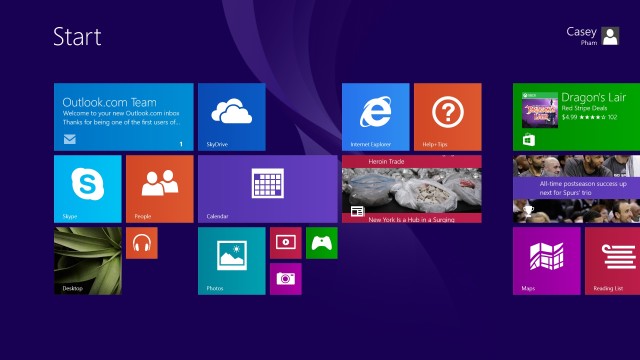Open the Maps tile
The image size is (640, 360).
click(547, 261)
